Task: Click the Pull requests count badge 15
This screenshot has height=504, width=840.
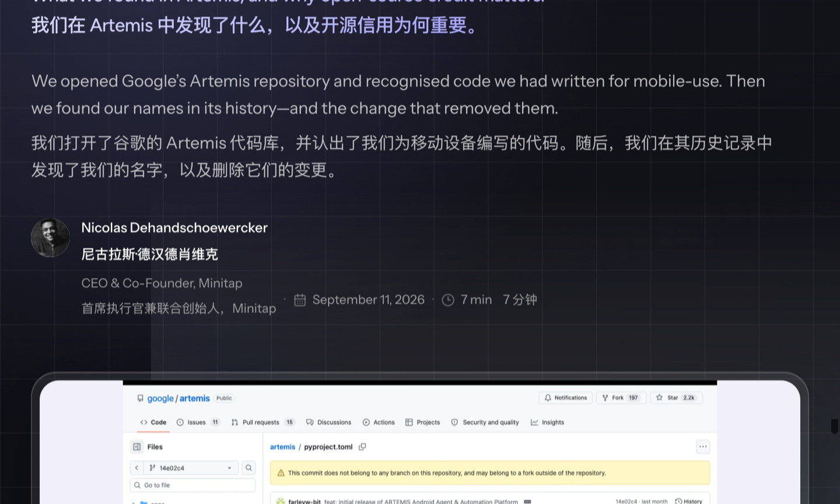Action: click(x=290, y=422)
